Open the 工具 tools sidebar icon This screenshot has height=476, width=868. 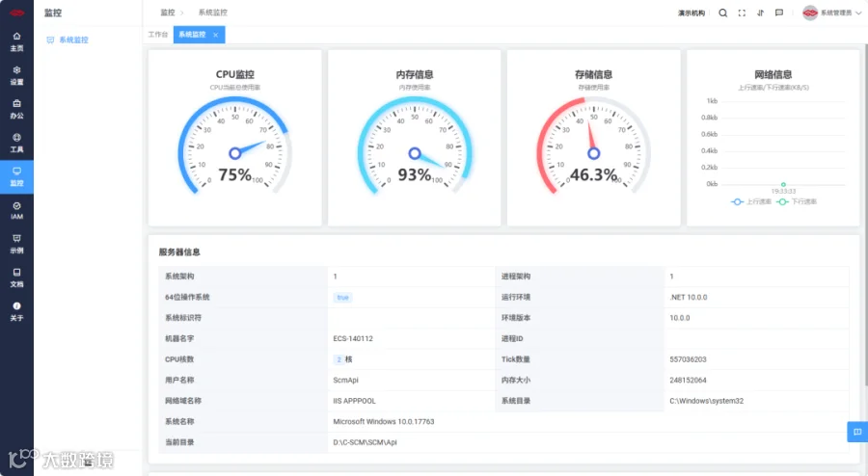pyautogui.click(x=16, y=144)
